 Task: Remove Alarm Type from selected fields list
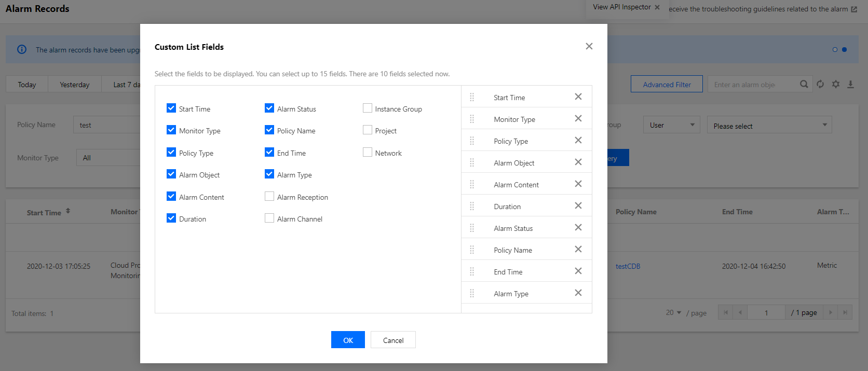(x=578, y=293)
